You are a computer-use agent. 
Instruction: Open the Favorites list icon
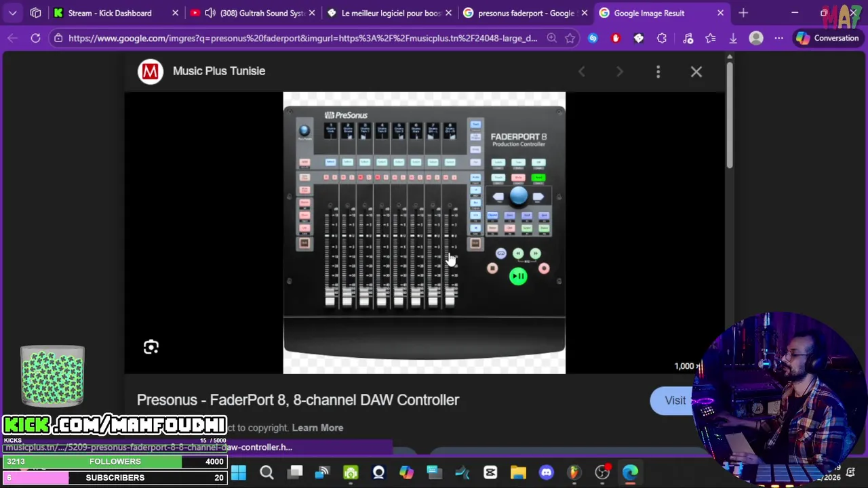click(710, 38)
